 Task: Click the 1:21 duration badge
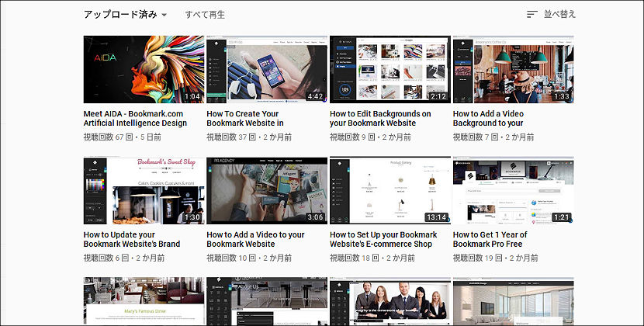click(x=562, y=217)
